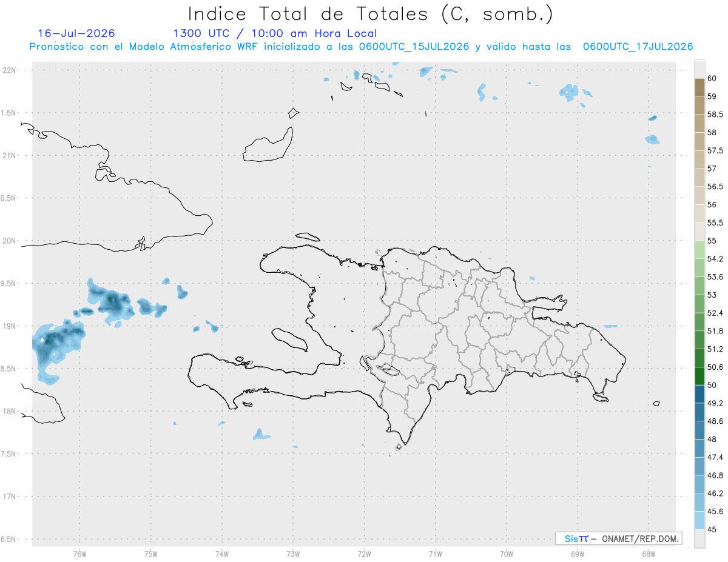Click the "68W" longitude label
The image size is (728, 562).
coord(649,554)
